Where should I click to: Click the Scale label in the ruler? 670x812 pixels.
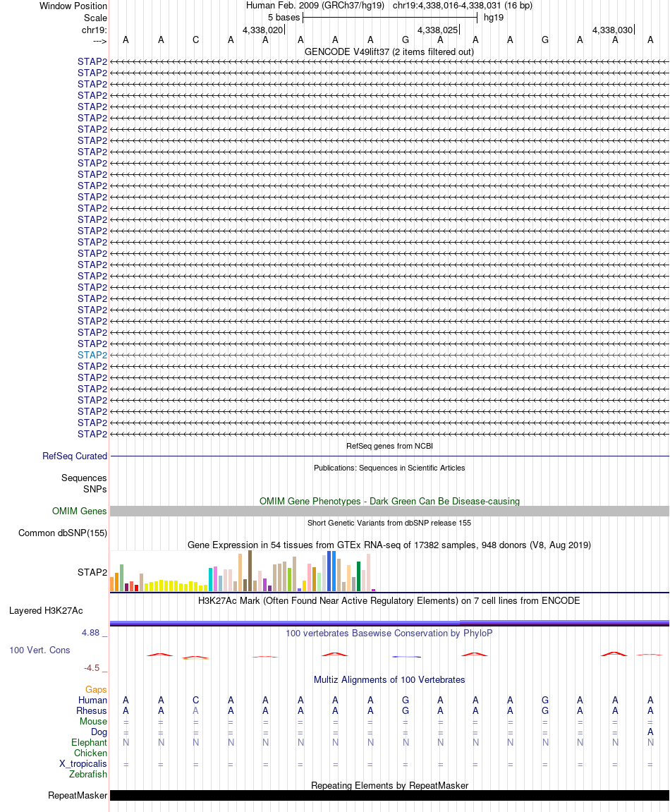tap(96, 18)
